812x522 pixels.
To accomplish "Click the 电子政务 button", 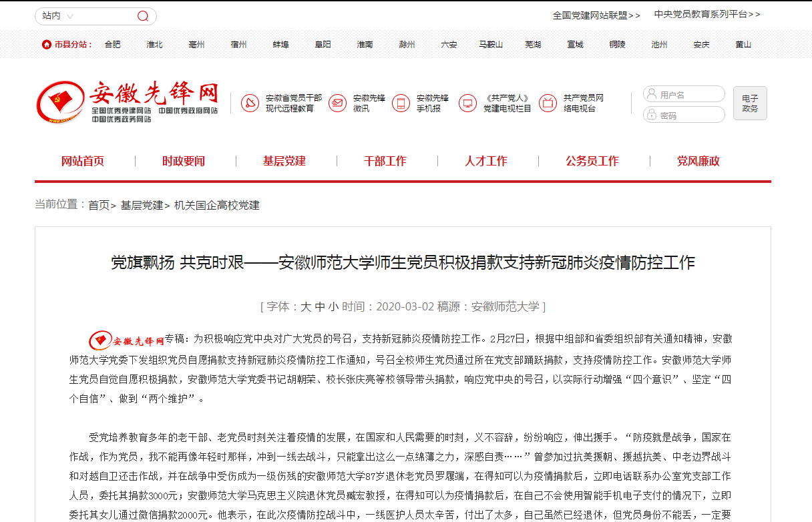I will [x=750, y=103].
